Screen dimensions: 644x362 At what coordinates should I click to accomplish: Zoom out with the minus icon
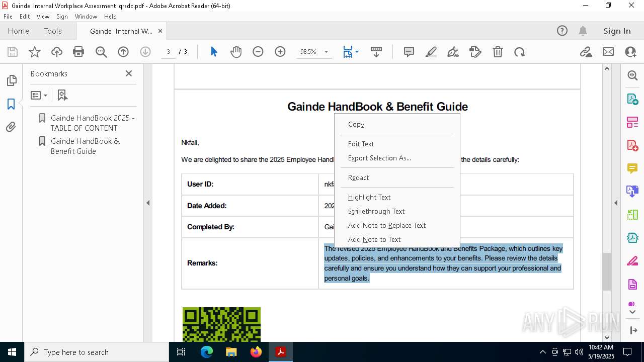pyautogui.click(x=258, y=52)
